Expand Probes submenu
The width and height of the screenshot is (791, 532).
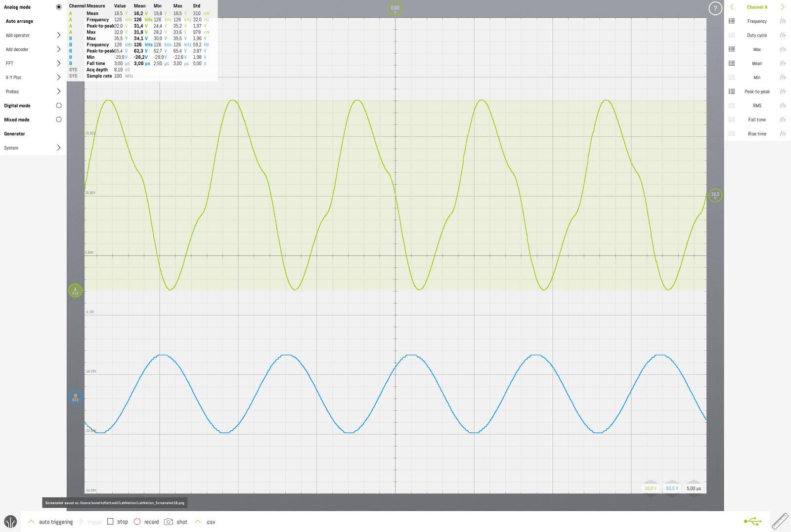(59, 91)
